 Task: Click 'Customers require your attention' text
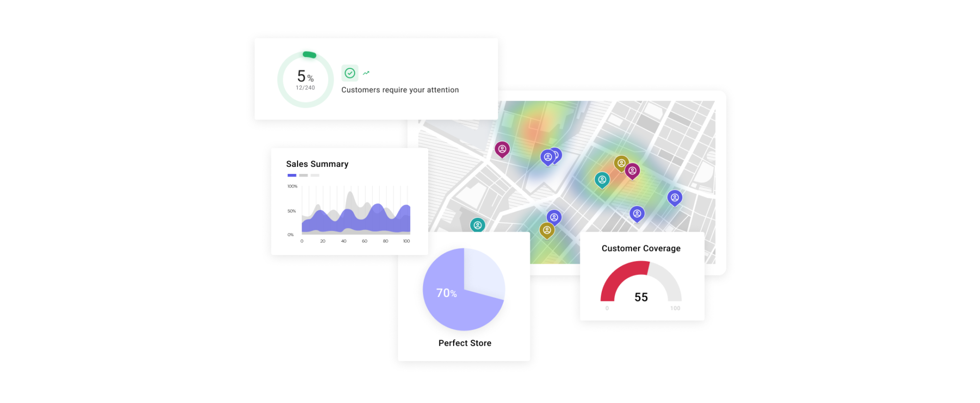(x=400, y=90)
